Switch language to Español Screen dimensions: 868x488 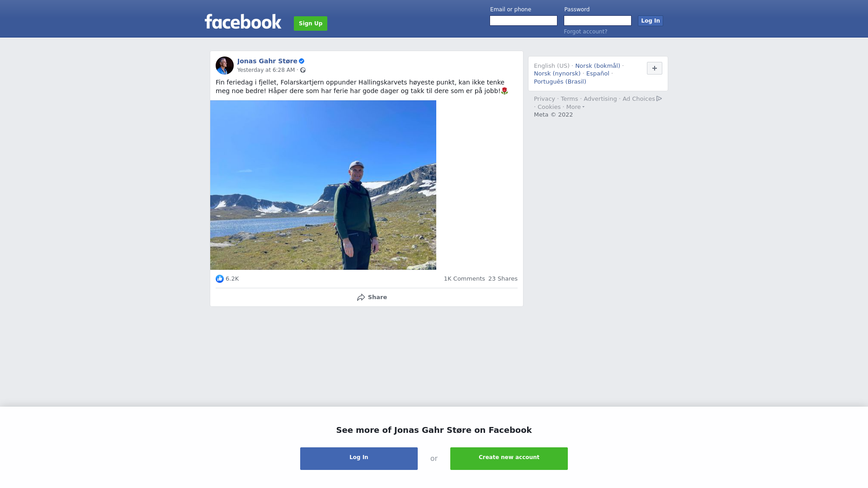(598, 74)
